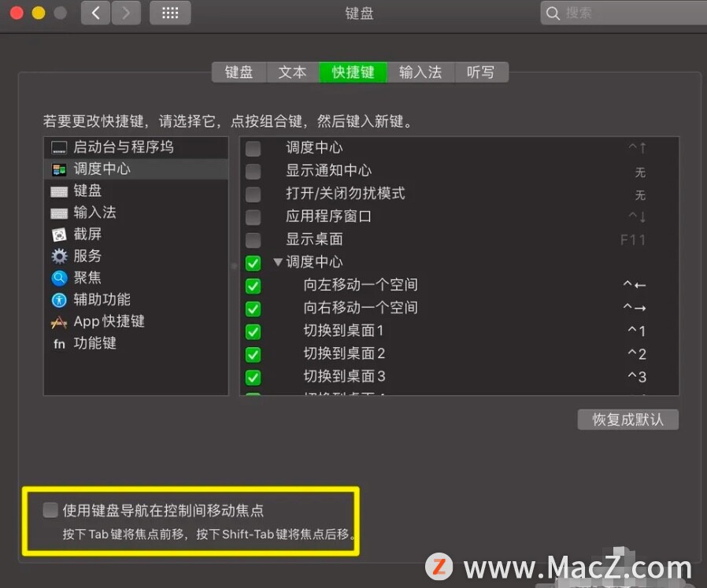Enable 应用程序窗口 checkbox
This screenshot has width=707, height=588.
(253, 217)
